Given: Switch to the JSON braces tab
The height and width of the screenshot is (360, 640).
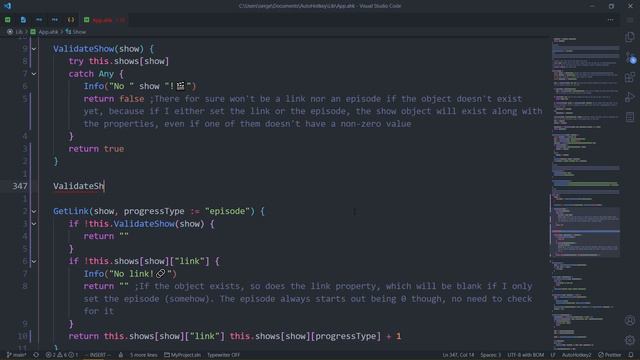Looking at the screenshot, I should [71, 20].
